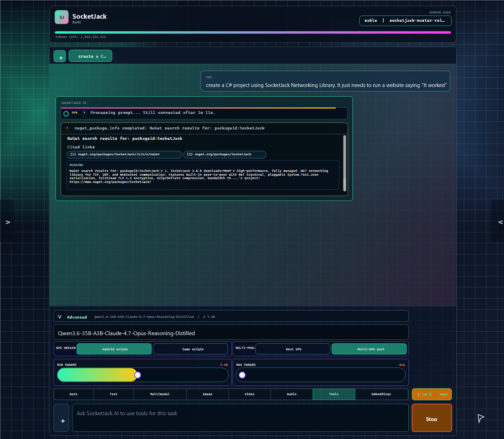
Task: Click the 'NuGet search results for: packageid:SocketJack' heading
Action: [125, 138]
